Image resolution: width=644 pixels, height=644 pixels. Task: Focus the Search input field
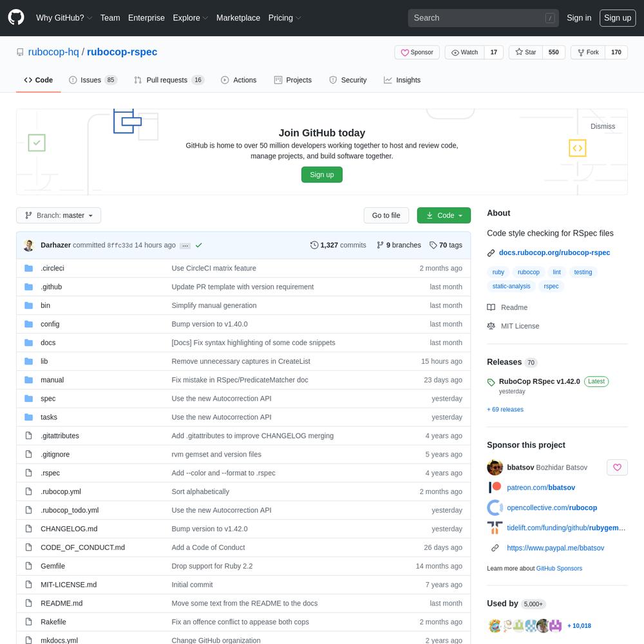point(483,18)
